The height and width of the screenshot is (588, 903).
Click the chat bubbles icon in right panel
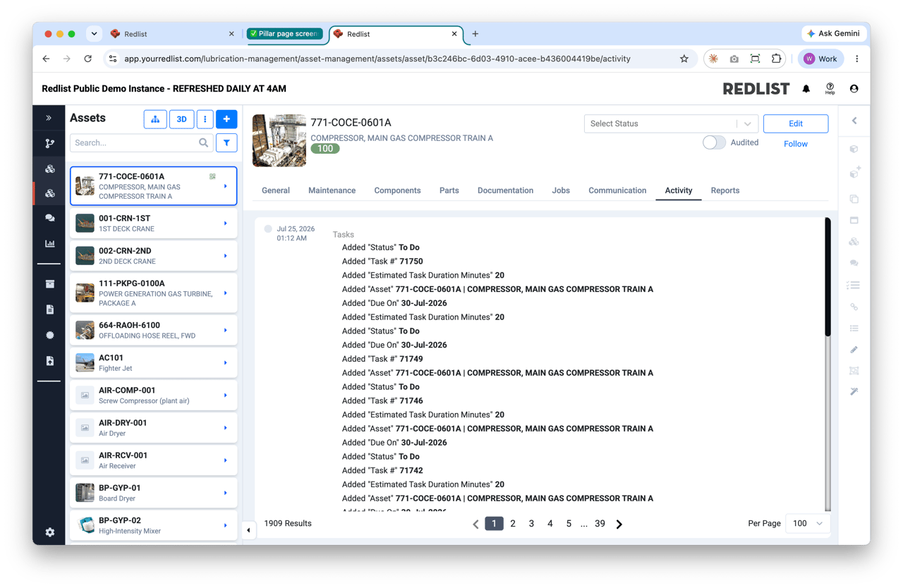(854, 263)
